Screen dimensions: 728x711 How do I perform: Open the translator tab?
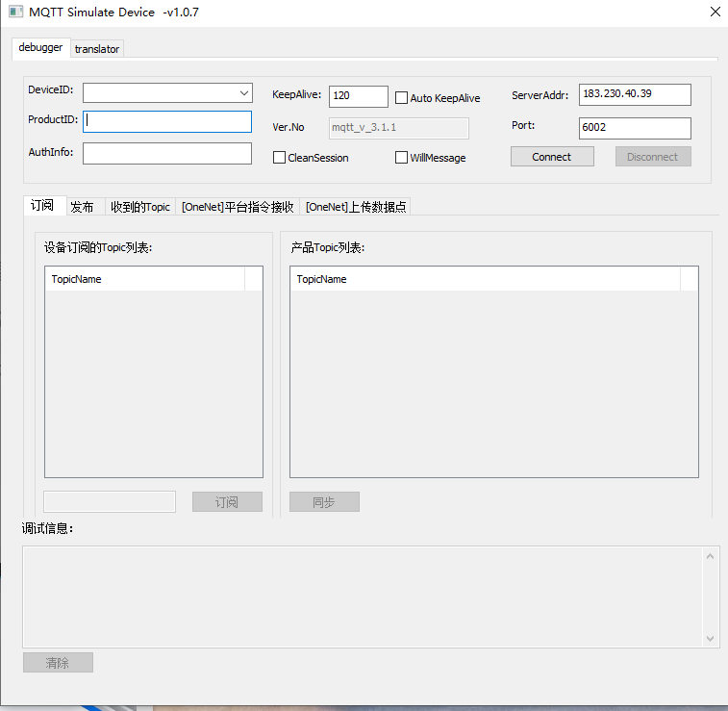pos(97,49)
